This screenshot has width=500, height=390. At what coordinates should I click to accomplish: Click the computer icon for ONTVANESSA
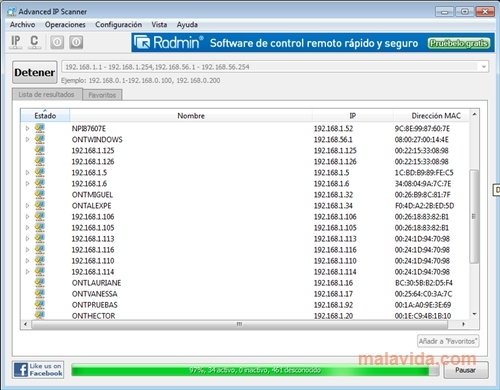[40, 293]
